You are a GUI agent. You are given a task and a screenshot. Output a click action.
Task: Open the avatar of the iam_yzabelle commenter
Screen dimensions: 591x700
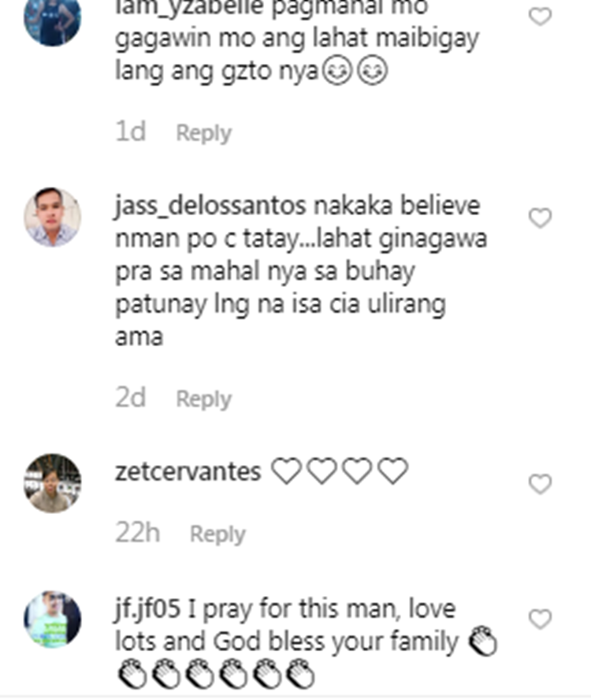click(52, 20)
